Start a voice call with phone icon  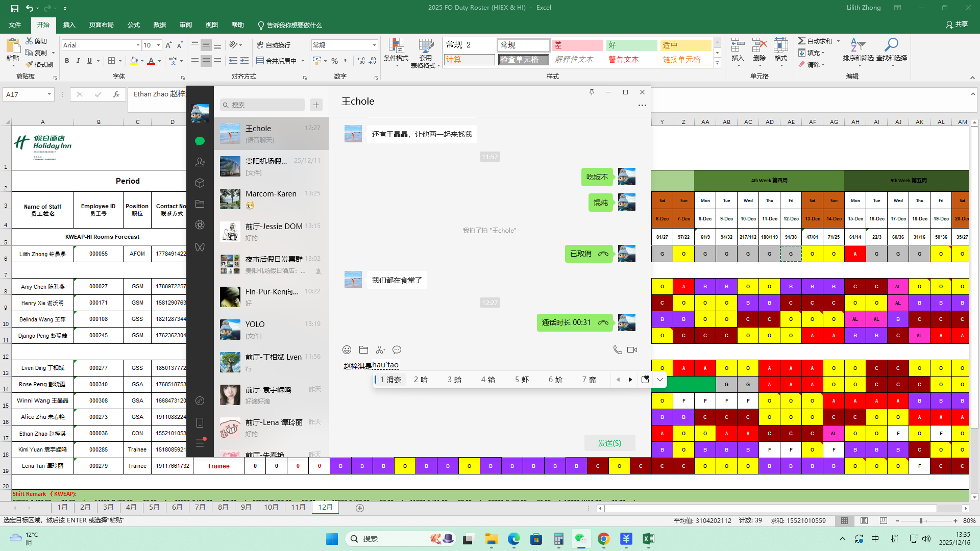[x=617, y=350]
